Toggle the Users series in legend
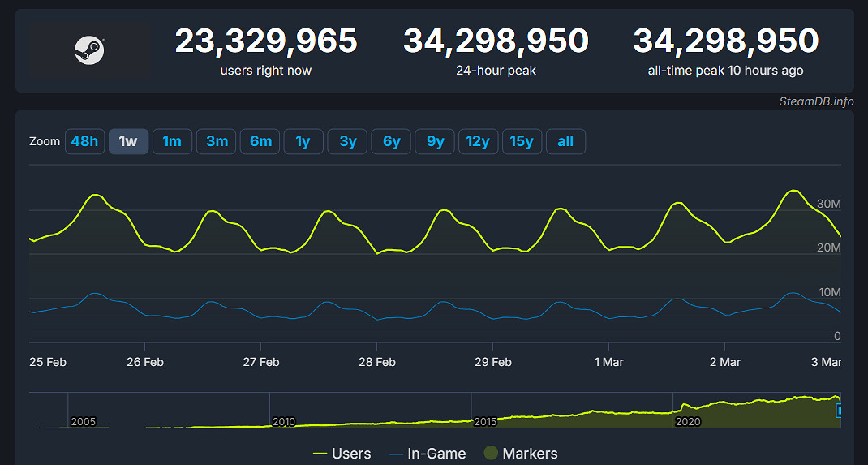The width and height of the screenshot is (868, 465). pos(342,454)
